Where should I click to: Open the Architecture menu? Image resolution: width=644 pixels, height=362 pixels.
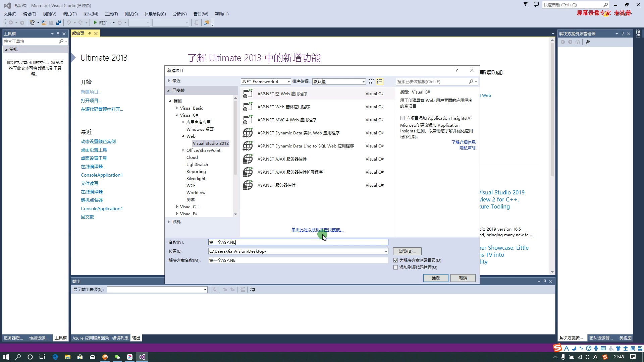click(155, 14)
